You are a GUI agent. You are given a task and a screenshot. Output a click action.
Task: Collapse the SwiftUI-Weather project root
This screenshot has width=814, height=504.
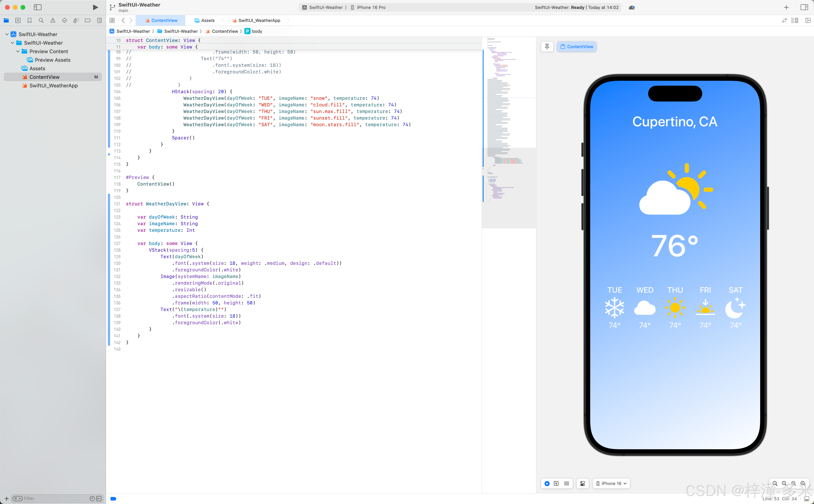[x=7, y=34]
